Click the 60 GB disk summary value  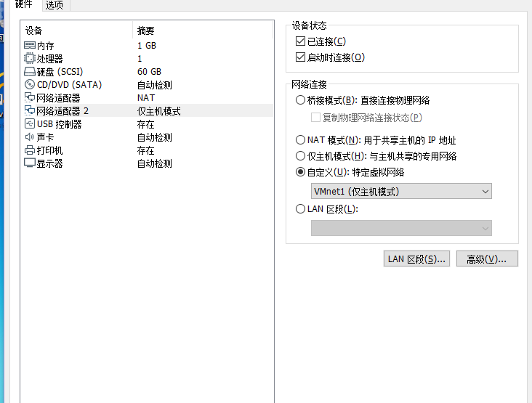(x=149, y=71)
